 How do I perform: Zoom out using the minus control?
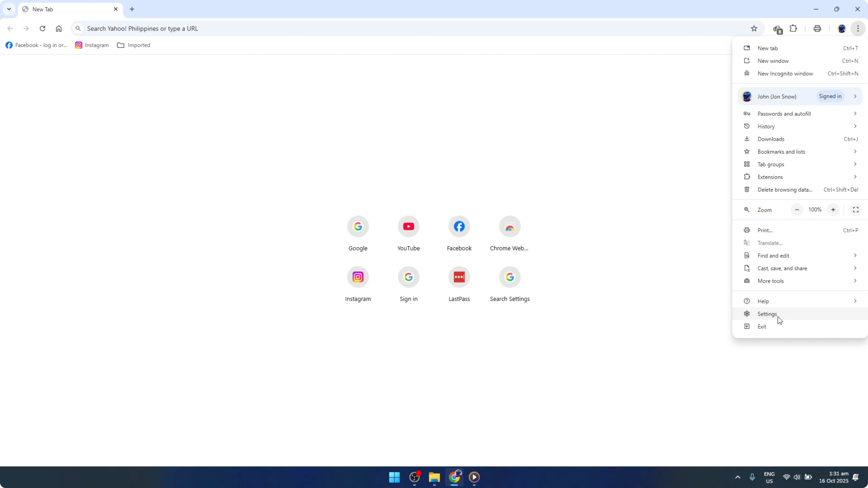click(797, 210)
